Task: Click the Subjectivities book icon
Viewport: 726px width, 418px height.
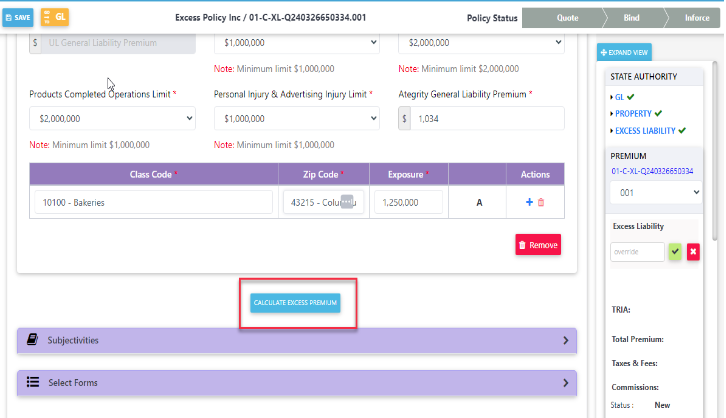Action: pos(32,339)
